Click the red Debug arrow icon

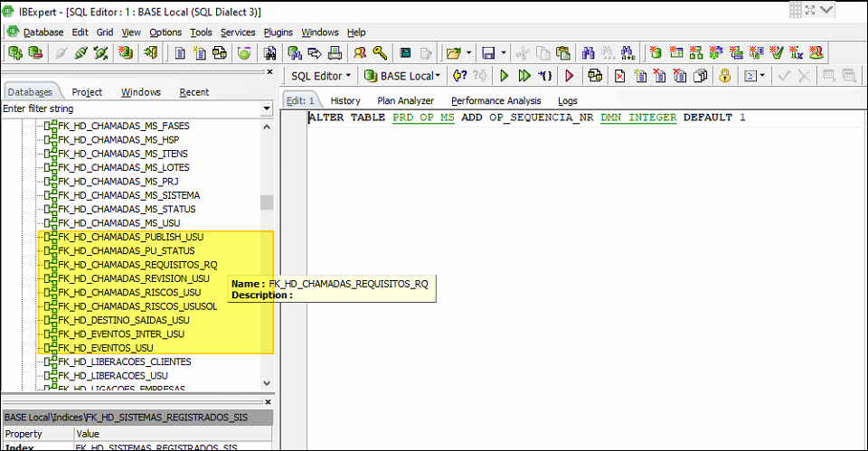tap(569, 76)
